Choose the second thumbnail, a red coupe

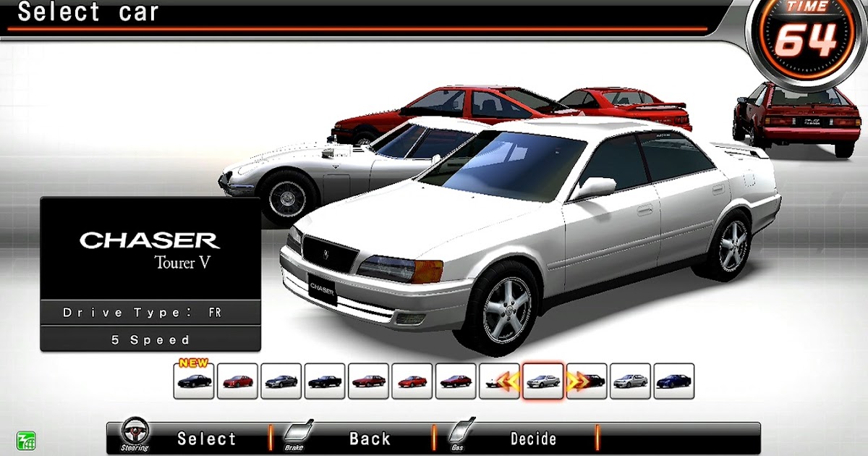click(x=237, y=381)
